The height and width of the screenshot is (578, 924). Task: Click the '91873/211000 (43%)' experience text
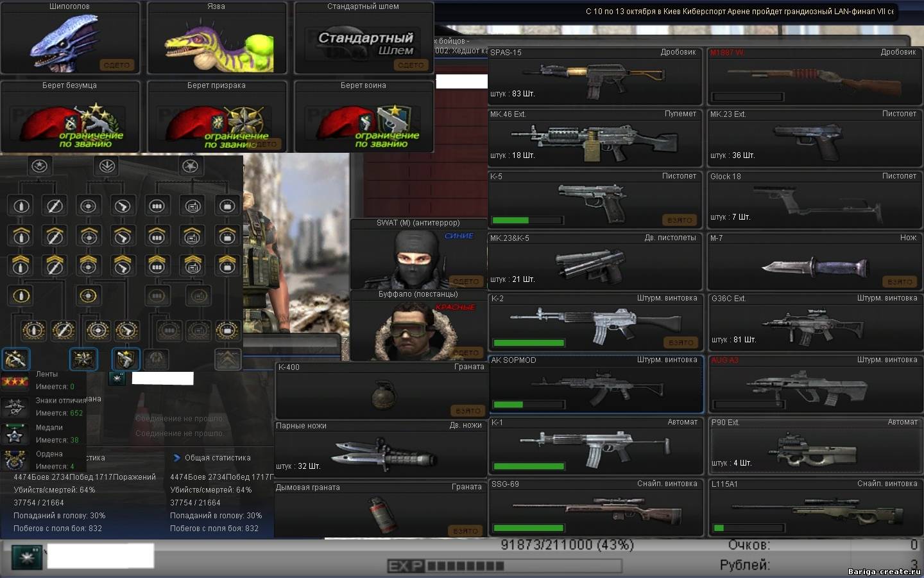pyautogui.click(x=567, y=545)
